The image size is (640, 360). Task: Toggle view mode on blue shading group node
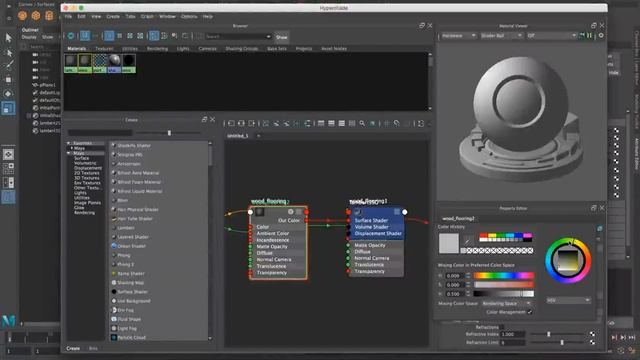[x=396, y=211]
